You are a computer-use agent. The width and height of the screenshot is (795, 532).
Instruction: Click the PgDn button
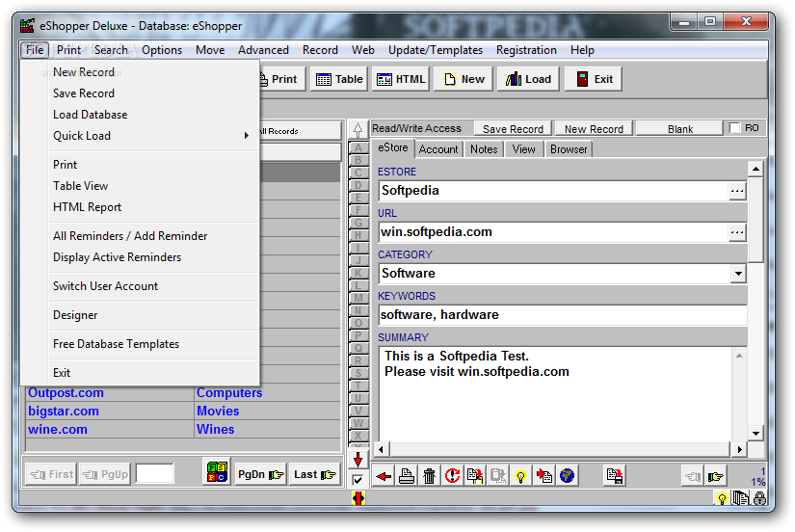click(260, 475)
